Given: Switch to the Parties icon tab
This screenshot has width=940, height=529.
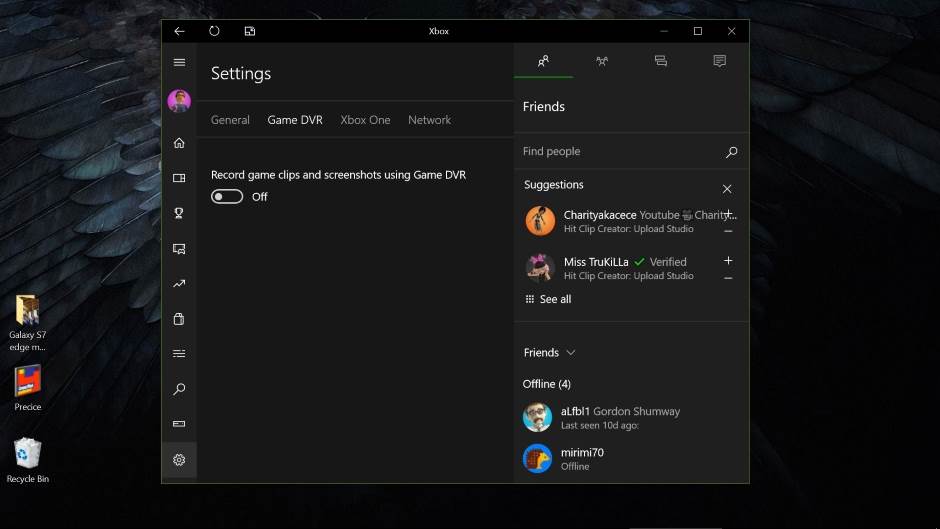Looking at the screenshot, I should [x=602, y=61].
